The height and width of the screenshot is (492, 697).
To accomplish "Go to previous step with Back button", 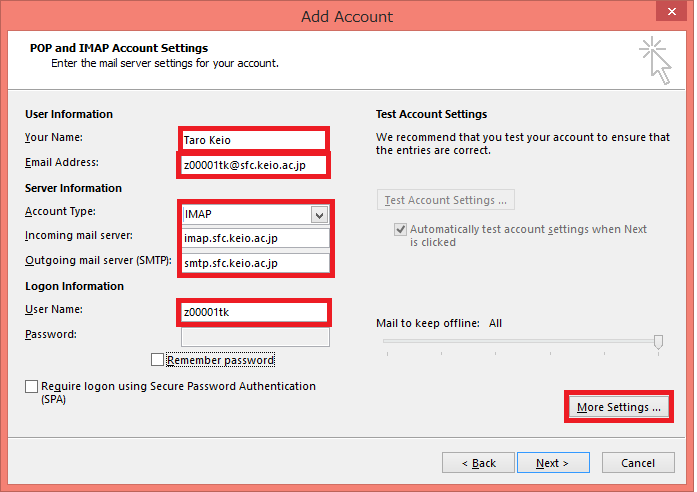I will [x=477, y=463].
